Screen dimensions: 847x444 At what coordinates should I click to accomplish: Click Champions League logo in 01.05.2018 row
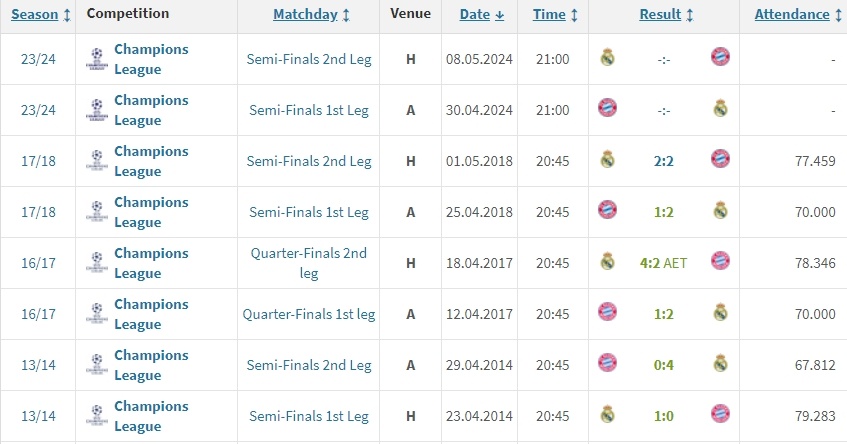[96, 160]
